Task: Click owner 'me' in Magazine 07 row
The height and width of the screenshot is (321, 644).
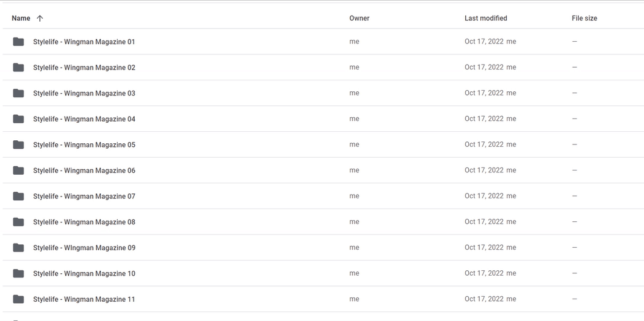Action: [355, 196]
